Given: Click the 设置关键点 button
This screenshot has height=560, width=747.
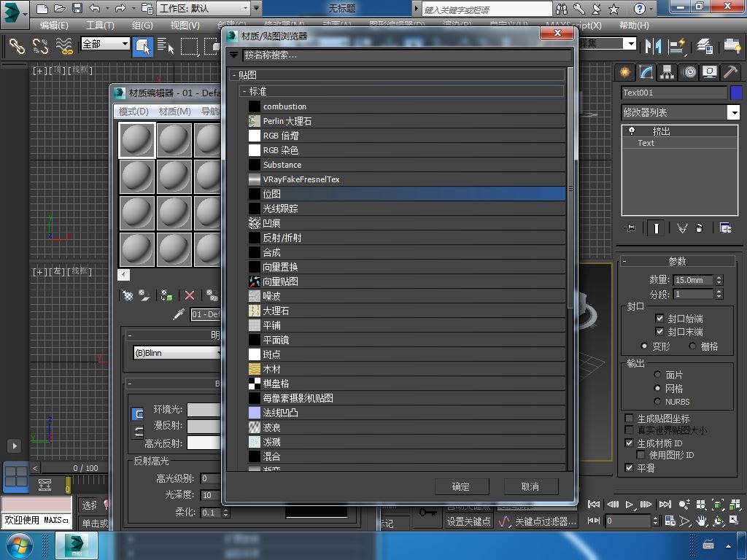Looking at the screenshot, I should (469, 521).
